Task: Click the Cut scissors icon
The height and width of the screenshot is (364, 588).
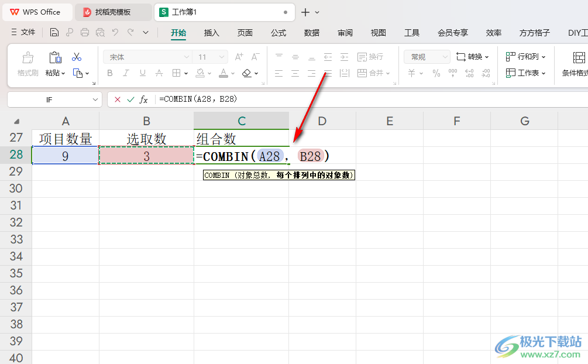Action: (77, 57)
